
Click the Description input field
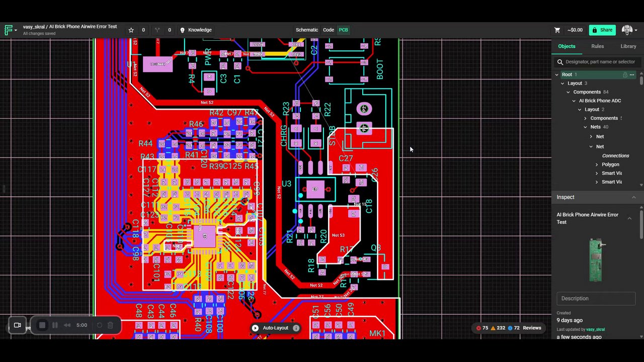(596, 299)
